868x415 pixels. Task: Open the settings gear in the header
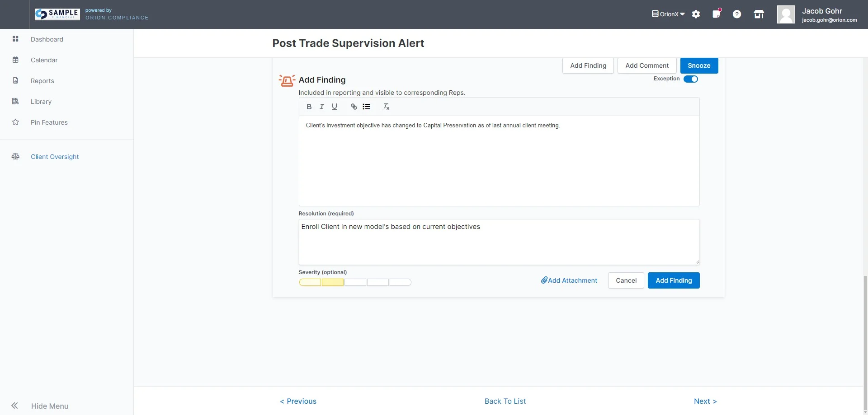pos(696,14)
